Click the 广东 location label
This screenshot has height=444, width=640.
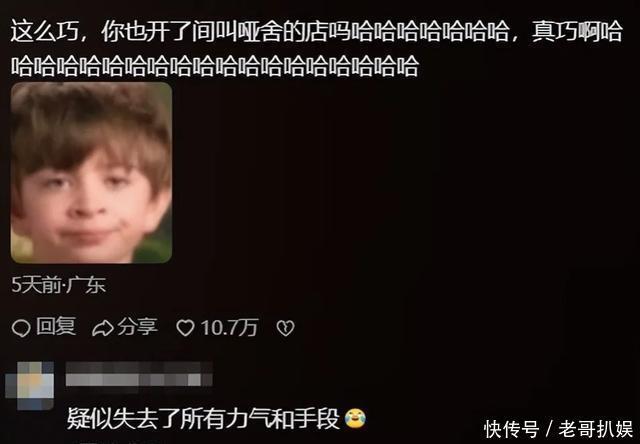tap(85, 285)
